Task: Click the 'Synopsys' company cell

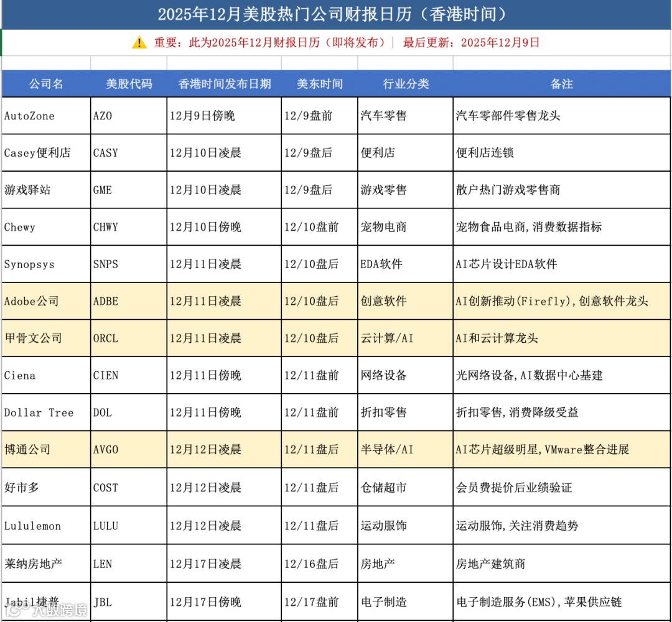Action: pyautogui.click(x=46, y=264)
